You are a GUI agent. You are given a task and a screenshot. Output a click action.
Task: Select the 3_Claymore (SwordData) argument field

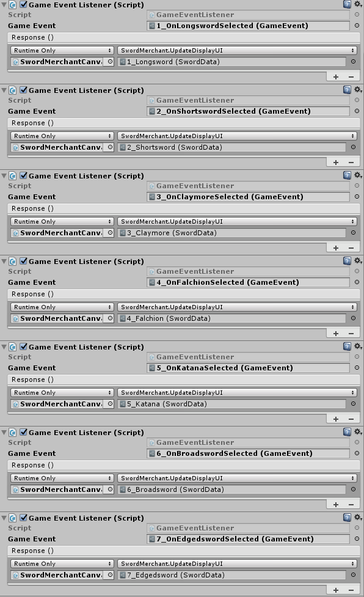coord(231,233)
